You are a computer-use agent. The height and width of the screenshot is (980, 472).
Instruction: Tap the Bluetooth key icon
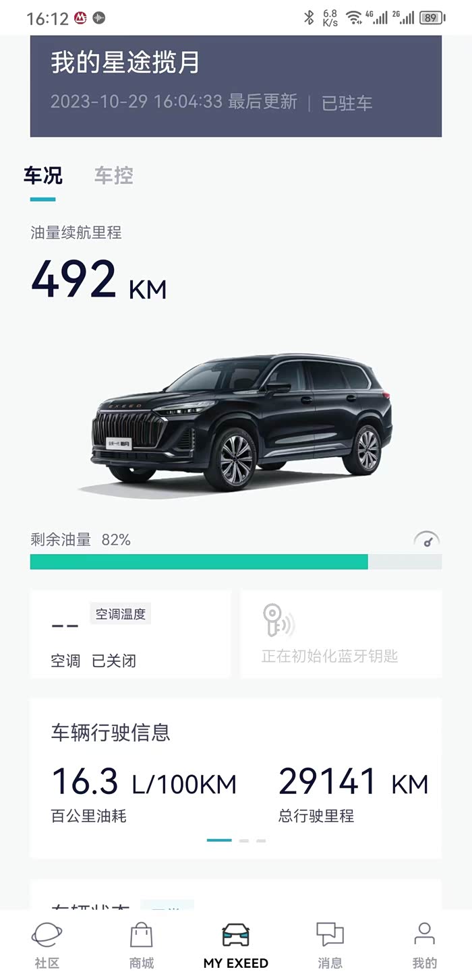[278, 621]
